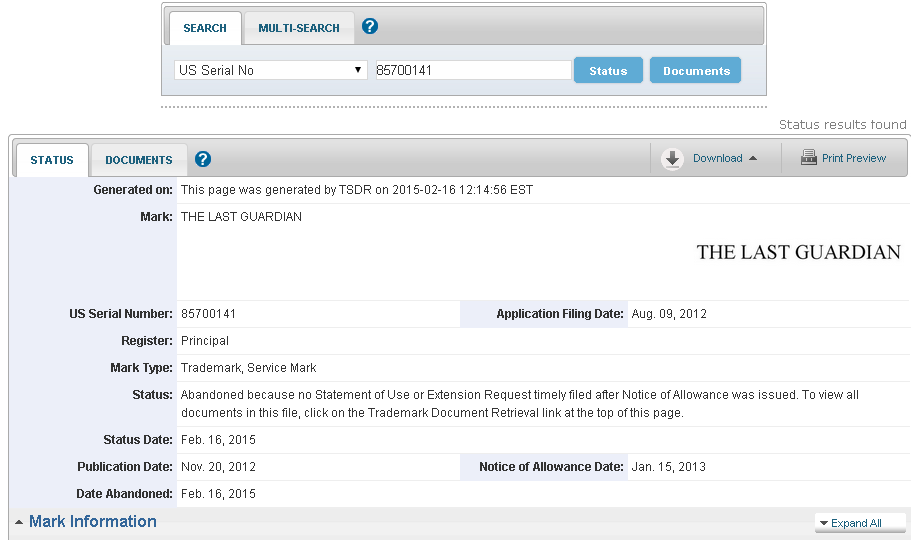Screen dimensions: 911x540
Task: Open the US Serial No dropdown
Action: coord(271,70)
